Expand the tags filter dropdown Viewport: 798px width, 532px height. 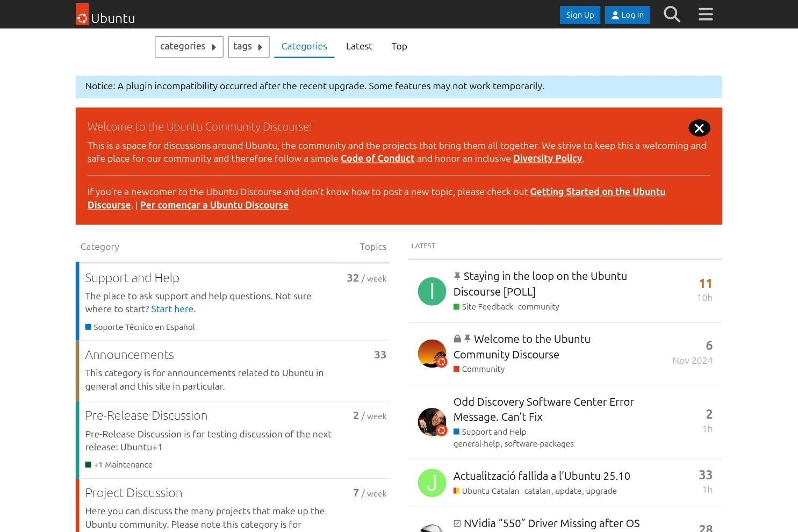point(248,47)
